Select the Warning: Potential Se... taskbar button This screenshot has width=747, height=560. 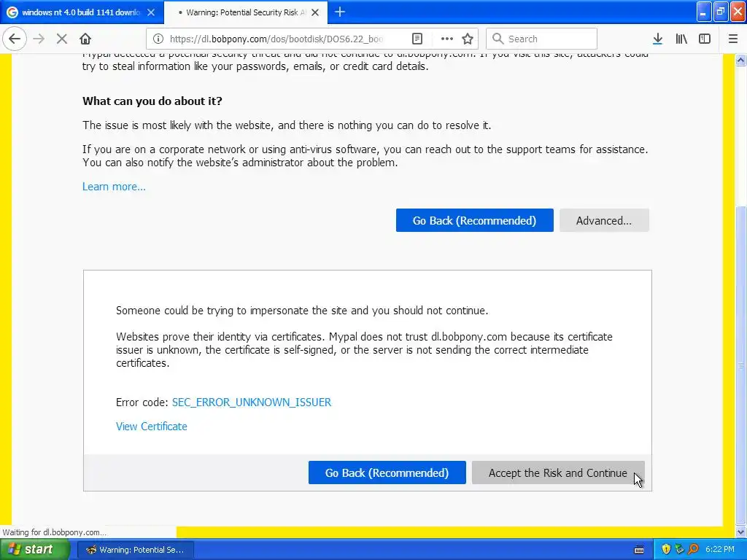(135, 550)
